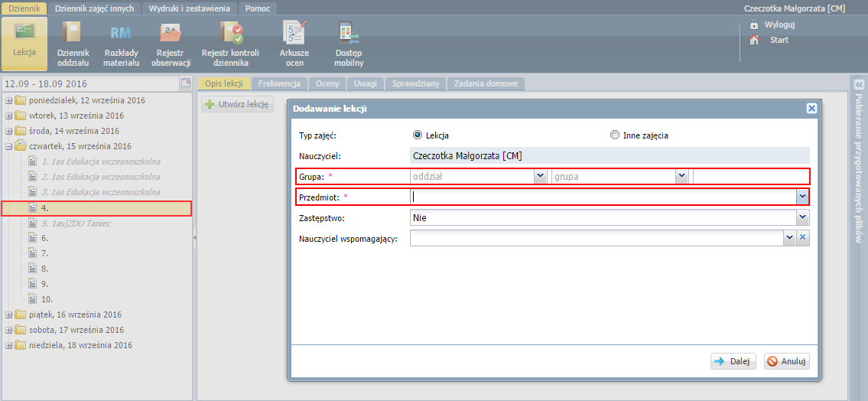Switch to Sprawdziany tab

coord(416,83)
